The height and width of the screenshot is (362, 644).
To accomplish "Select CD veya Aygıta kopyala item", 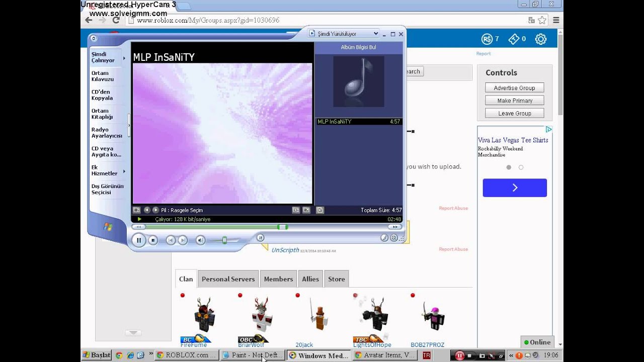I will (x=106, y=151).
